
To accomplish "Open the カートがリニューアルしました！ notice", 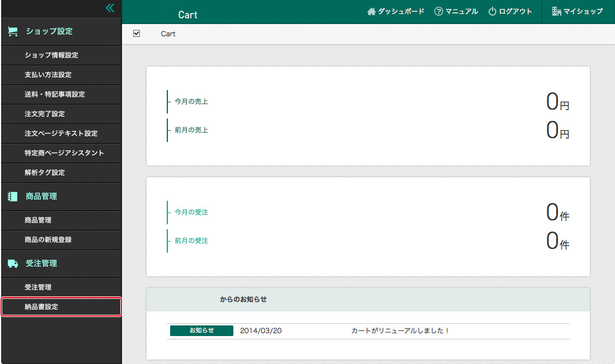I will (x=400, y=330).
